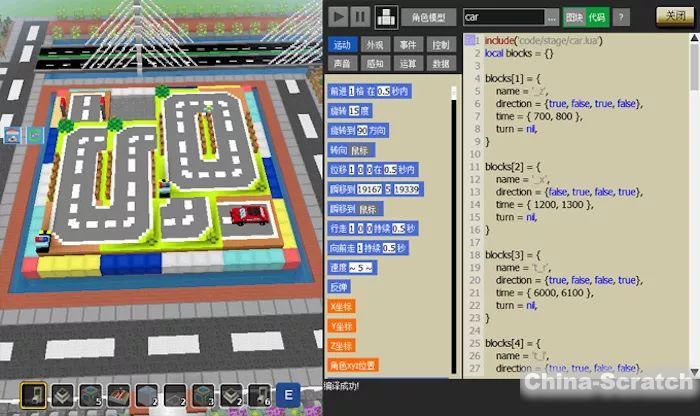The image size is (700, 416).
Task: Click the car actor name field
Action: [x=503, y=17]
